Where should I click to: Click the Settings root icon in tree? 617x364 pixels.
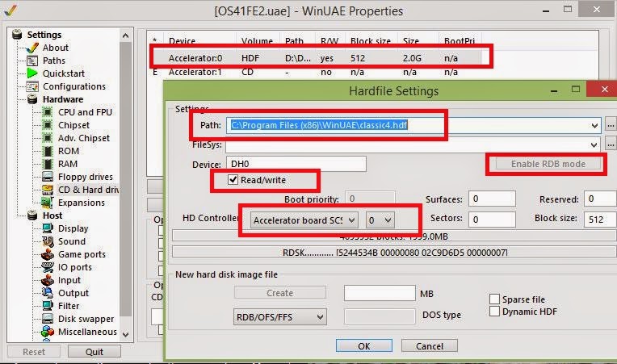pos(17,35)
